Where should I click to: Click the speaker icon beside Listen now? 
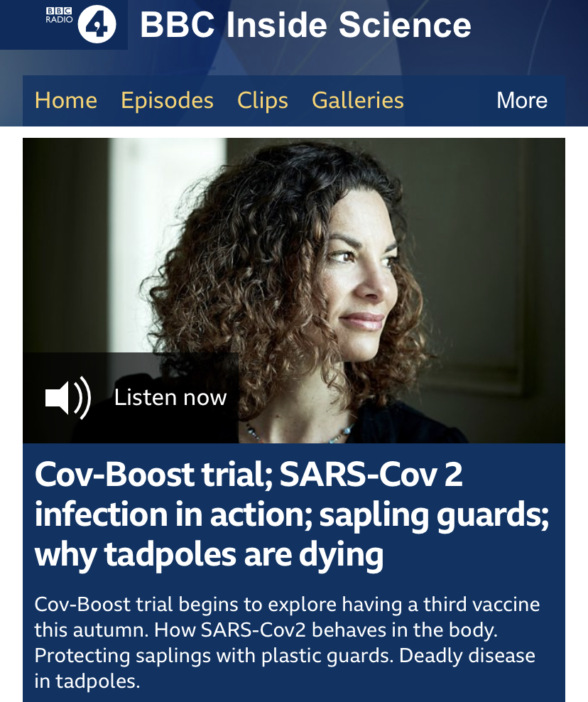coord(68,398)
